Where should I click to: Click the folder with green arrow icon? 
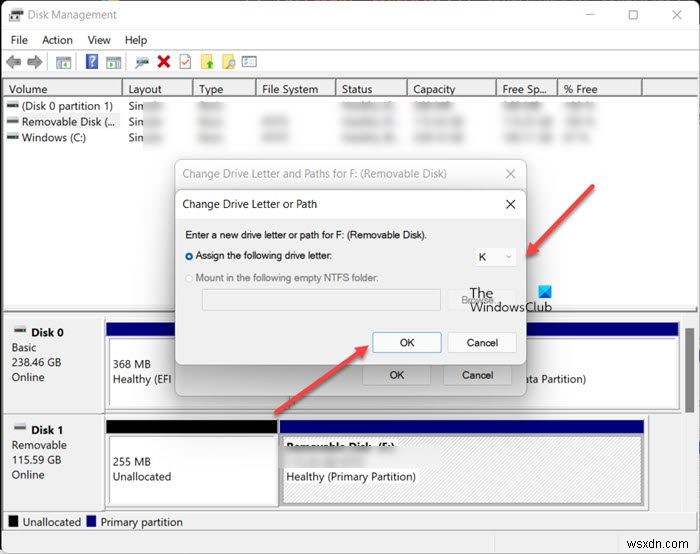point(207,62)
